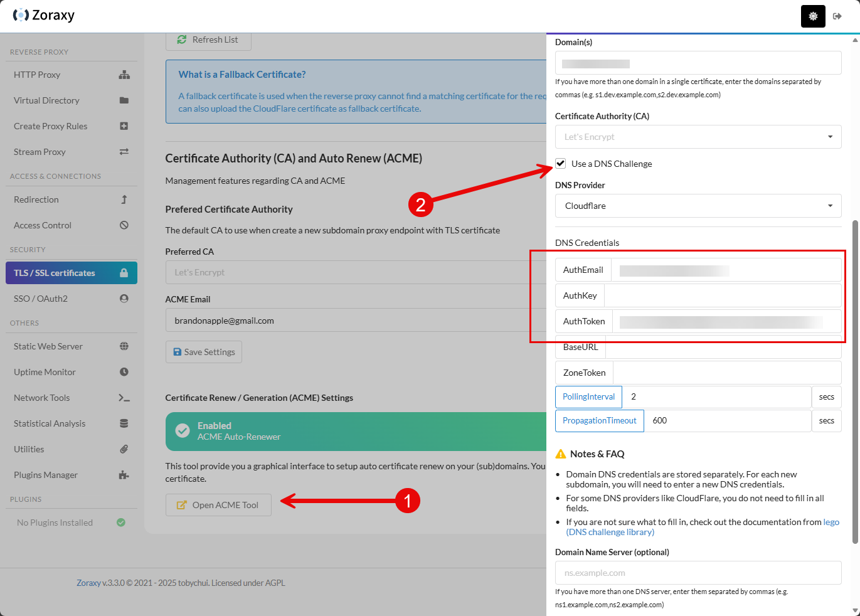Go to Virtual Directory in the sidebar
This screenshot has width=860, height=616.
click(72, 100)
